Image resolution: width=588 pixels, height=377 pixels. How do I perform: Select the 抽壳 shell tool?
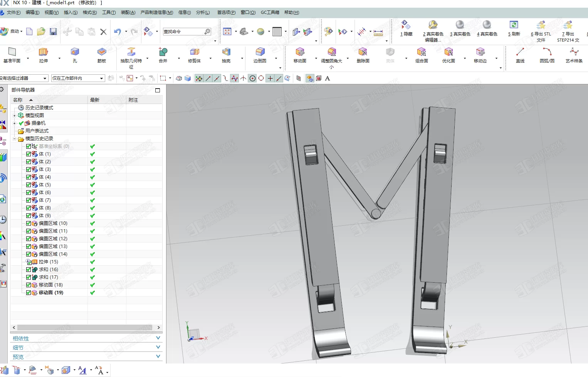[x=226, y=55]
